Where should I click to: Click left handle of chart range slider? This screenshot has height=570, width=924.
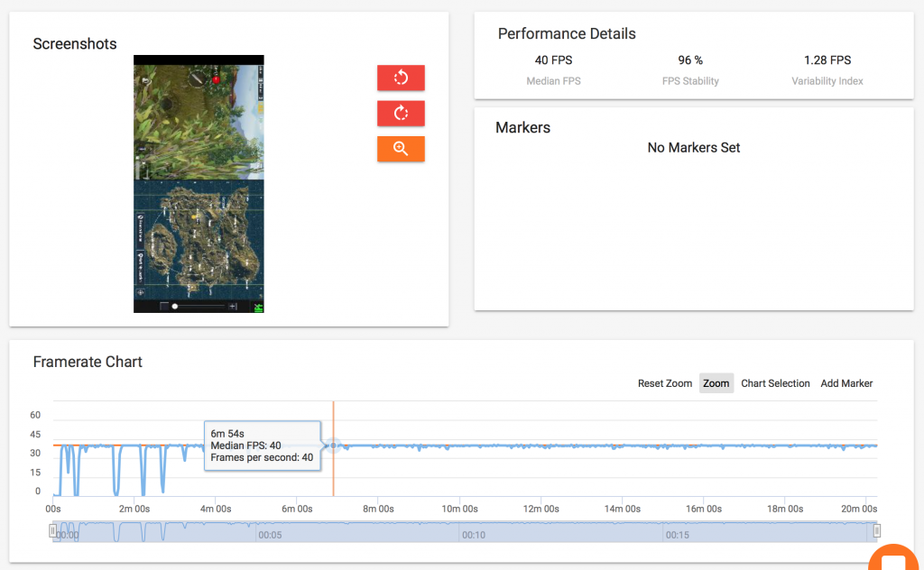pos(52,531)
